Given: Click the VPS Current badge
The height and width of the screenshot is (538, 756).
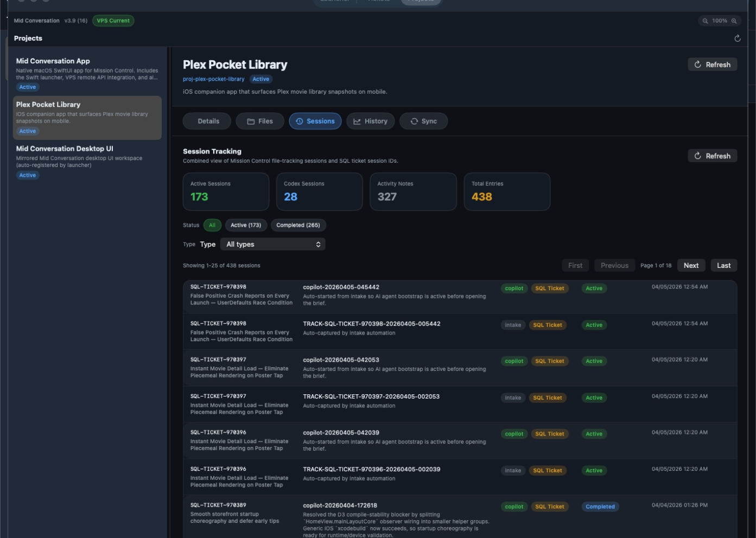Looking at the screenshot, I should 113,21.
